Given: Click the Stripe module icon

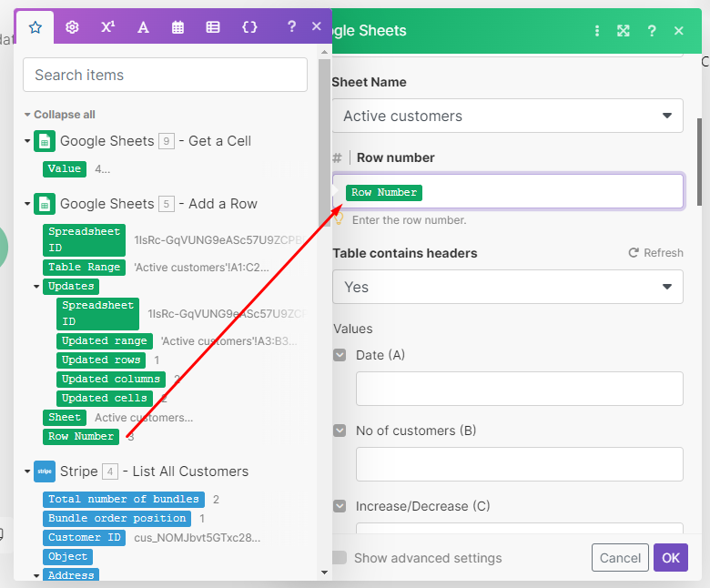Looking at the screenshot, I should pos(45,471).
